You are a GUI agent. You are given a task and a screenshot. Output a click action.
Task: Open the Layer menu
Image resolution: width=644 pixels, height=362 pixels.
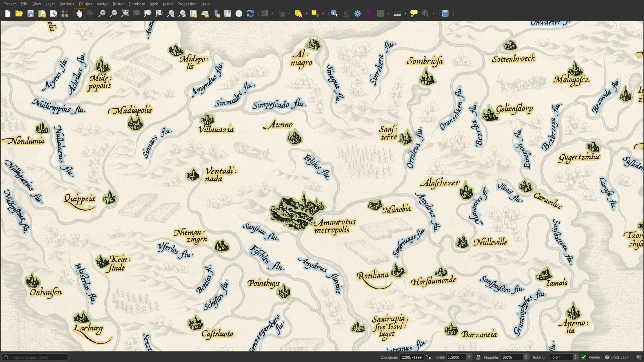50,4
